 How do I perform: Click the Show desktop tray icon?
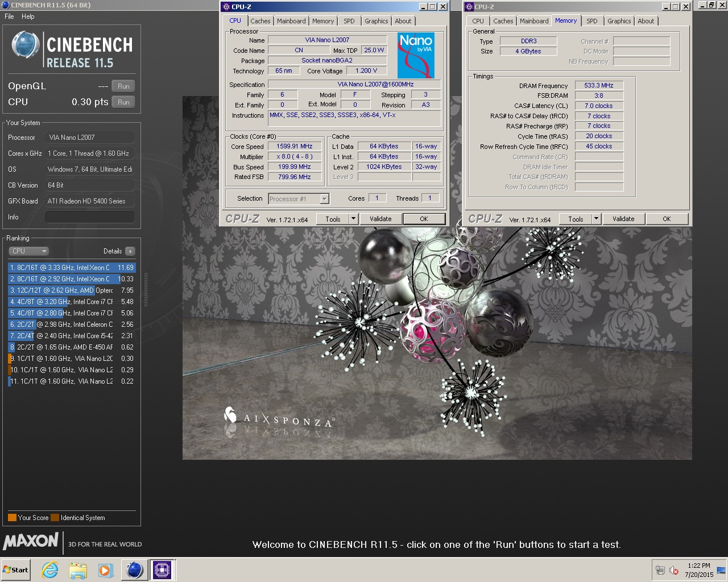coord(721,570)
